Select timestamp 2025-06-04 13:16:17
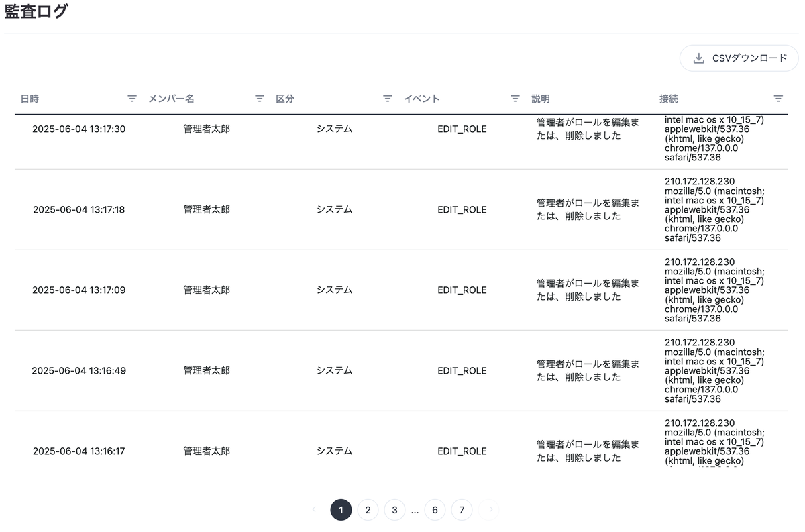This screenshot has height=532, width=805. coord(78,451)
